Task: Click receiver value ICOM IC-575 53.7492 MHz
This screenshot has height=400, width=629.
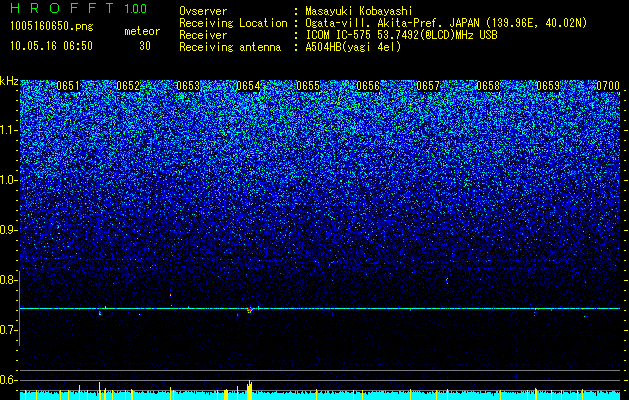Action: pos(401,35)
